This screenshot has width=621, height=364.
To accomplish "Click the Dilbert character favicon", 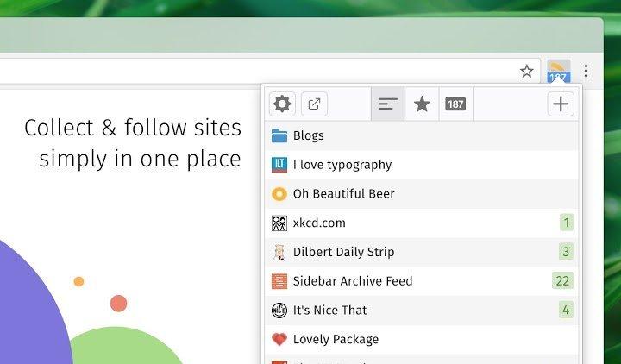I will tap(279, 253).
